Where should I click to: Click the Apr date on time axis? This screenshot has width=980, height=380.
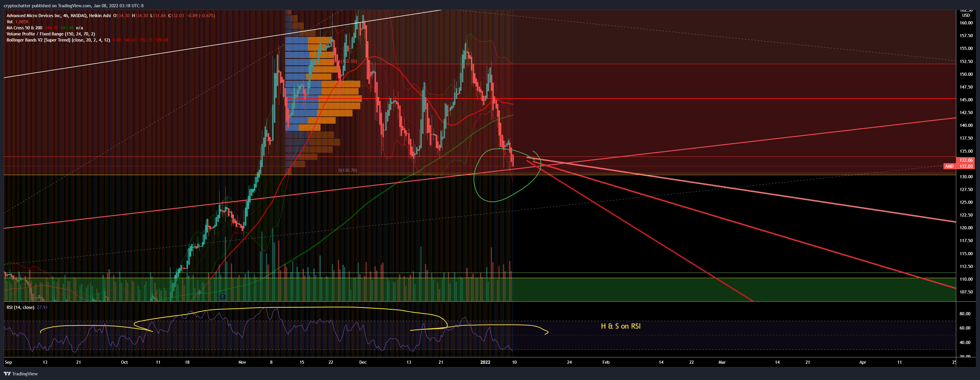tap(863, 362)
